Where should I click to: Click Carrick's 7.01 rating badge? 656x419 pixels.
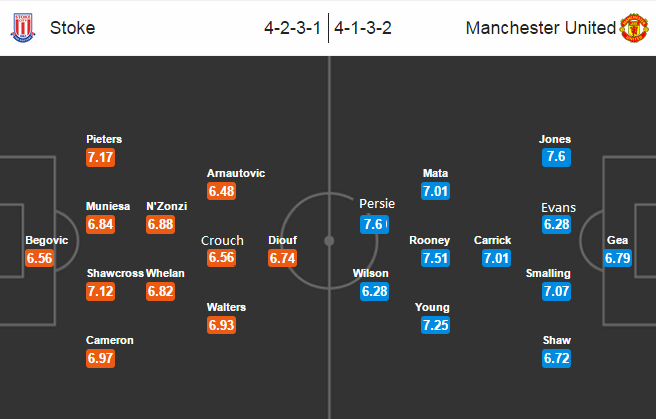493,258
